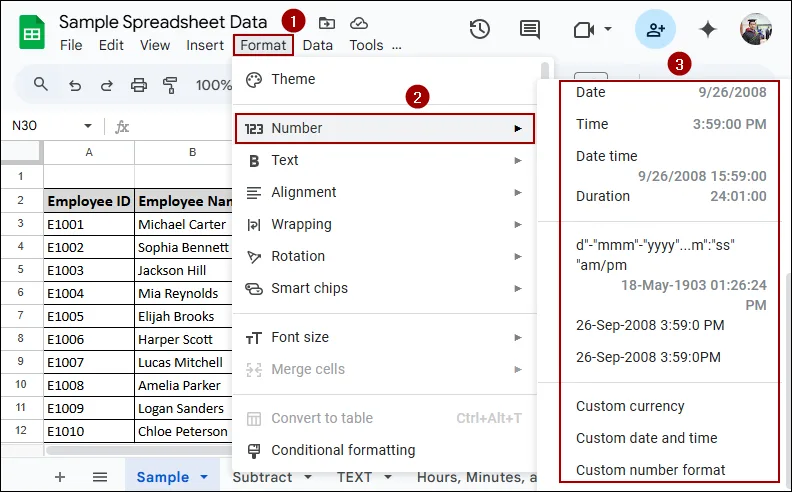Open the Tools menu
Viewport: 792px width, 492px height.
366,45
